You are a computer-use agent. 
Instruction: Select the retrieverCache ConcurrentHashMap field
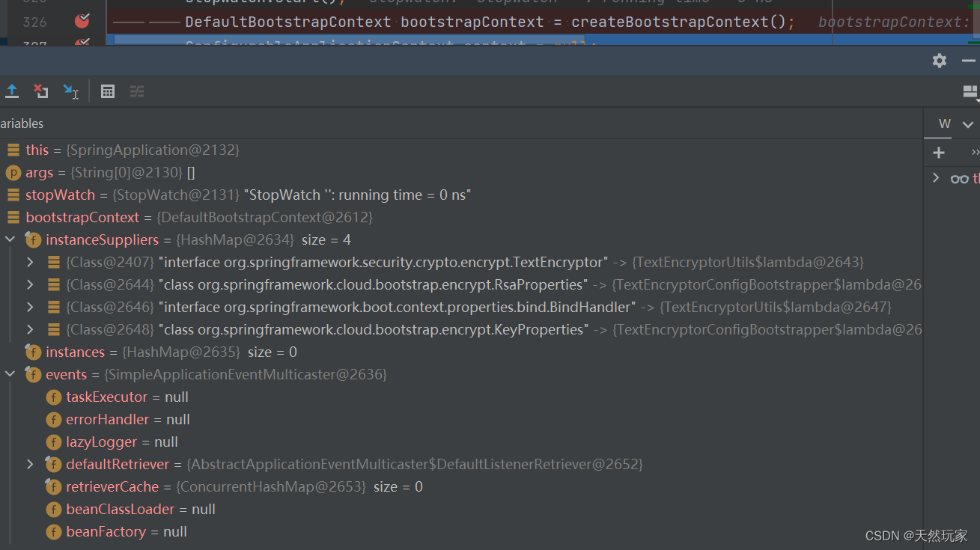coord(234,486)
